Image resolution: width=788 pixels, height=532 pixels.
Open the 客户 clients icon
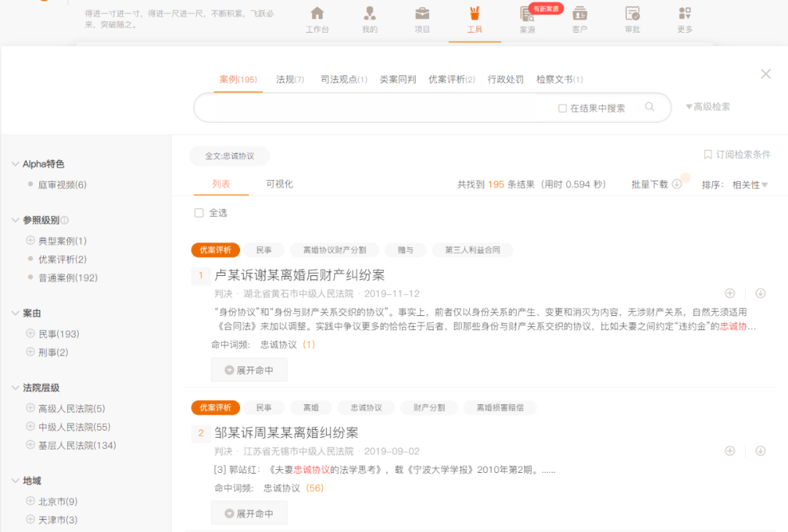click(580, 14)
